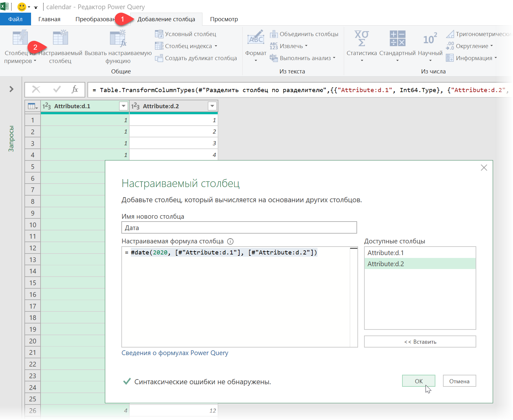Click the Информация icon
The image size is (513, 420).
tap(450, 58)
